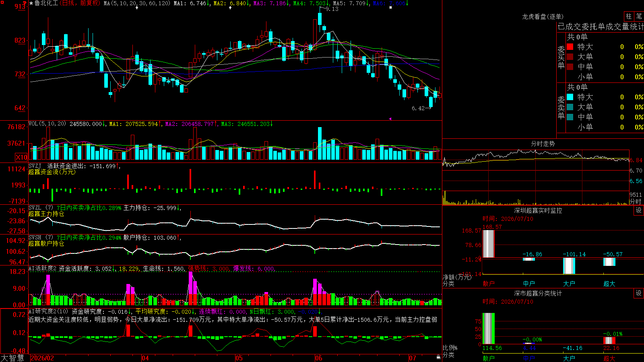Click the 6.42 low price annotation
Viewport: 644px width, 362px height.
point(418,108)
